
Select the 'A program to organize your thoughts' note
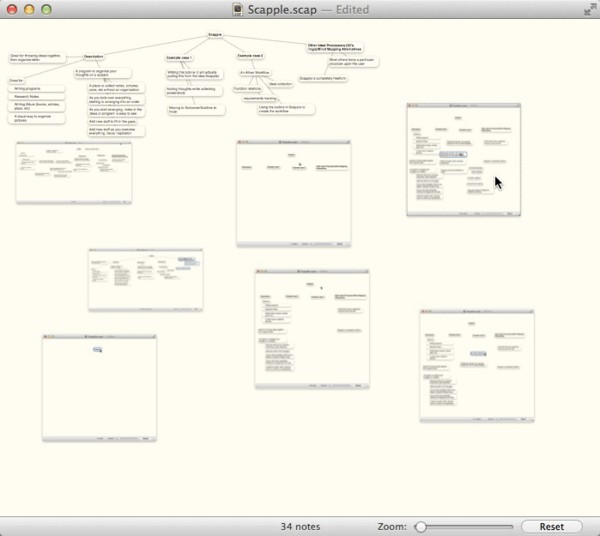[x=103, y=73]
